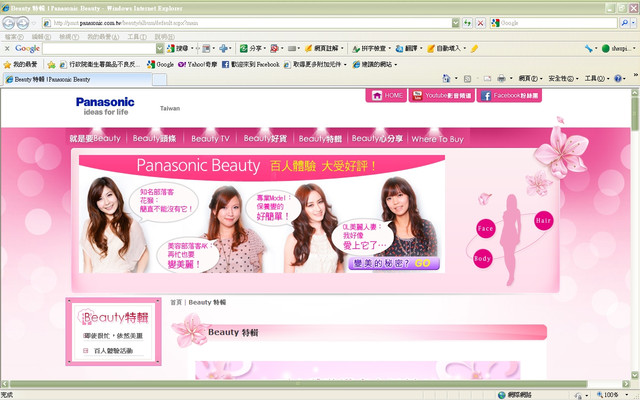Open the 就是要Beauty navigation item
640x400 pixels.
click(95, 139)
